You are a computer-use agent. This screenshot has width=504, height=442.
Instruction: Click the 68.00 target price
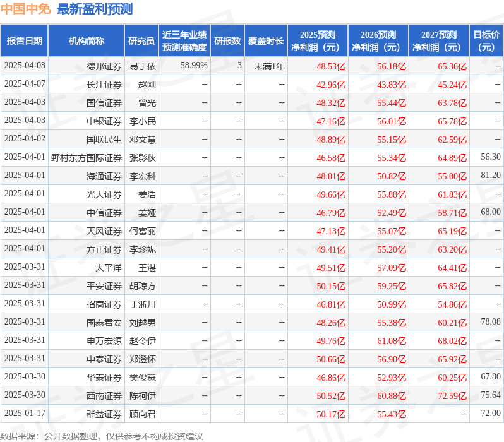491,212
